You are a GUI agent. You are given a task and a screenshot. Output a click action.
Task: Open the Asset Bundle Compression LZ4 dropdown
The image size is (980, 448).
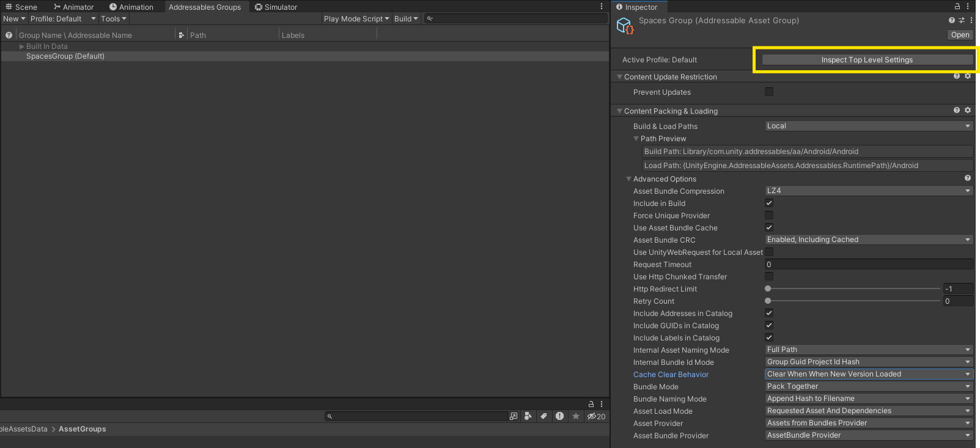pyautogui.click(x=869, y=191)
